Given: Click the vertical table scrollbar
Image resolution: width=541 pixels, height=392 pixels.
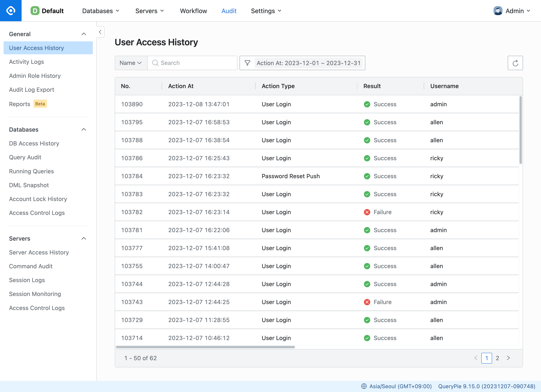Looking at the screenshot, I should [520, 130].
